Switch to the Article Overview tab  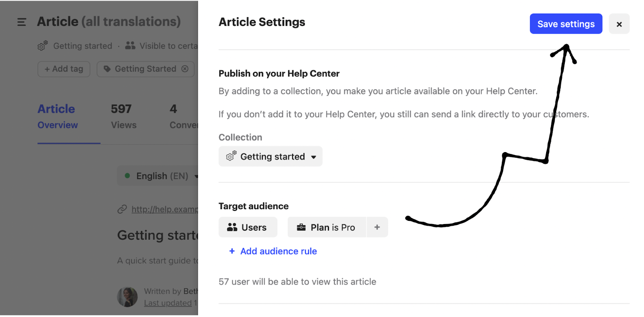(x=57, y=116)
